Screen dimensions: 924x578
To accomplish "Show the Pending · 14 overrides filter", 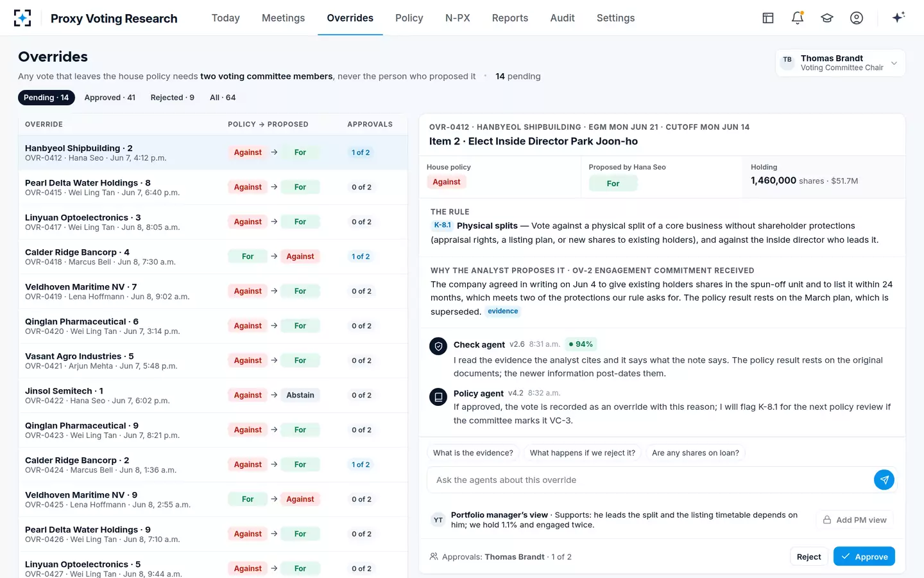I will point(46,98).
